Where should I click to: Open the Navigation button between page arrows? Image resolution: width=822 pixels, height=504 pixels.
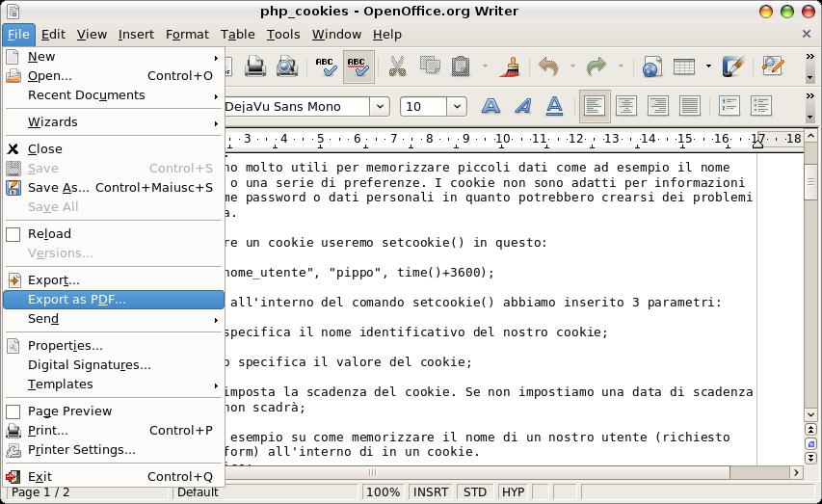810,443
